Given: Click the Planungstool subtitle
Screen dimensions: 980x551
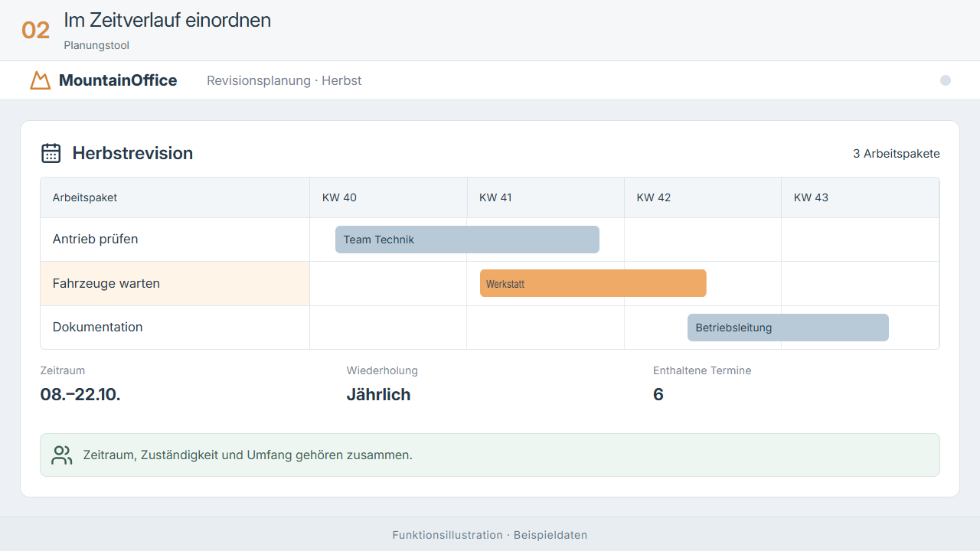Looking at the screenshot, I should pyautogui.click(x=96, y=46).
